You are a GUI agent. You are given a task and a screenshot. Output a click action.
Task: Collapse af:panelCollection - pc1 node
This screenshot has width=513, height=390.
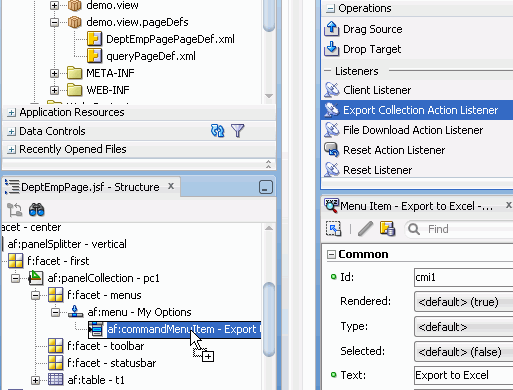coord(15,278)
